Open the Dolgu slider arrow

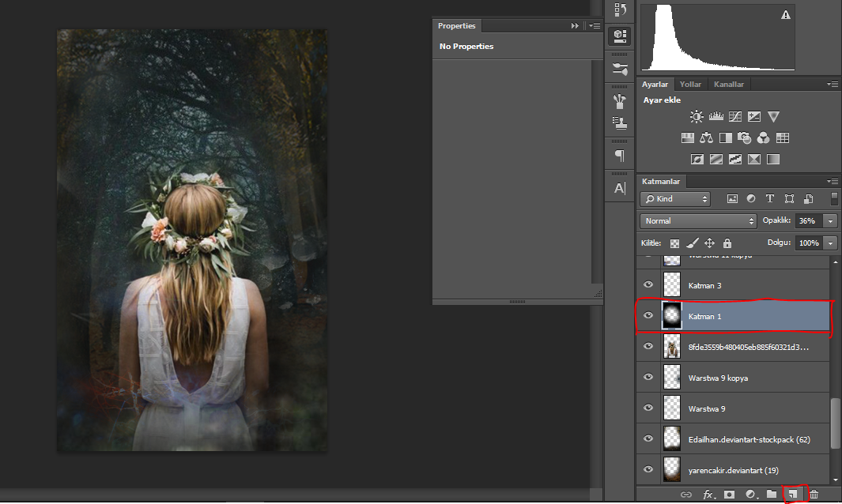pos(831,243)
